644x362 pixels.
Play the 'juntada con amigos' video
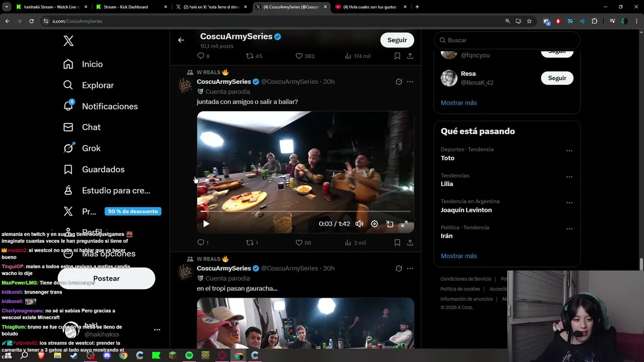coord(206,224)
